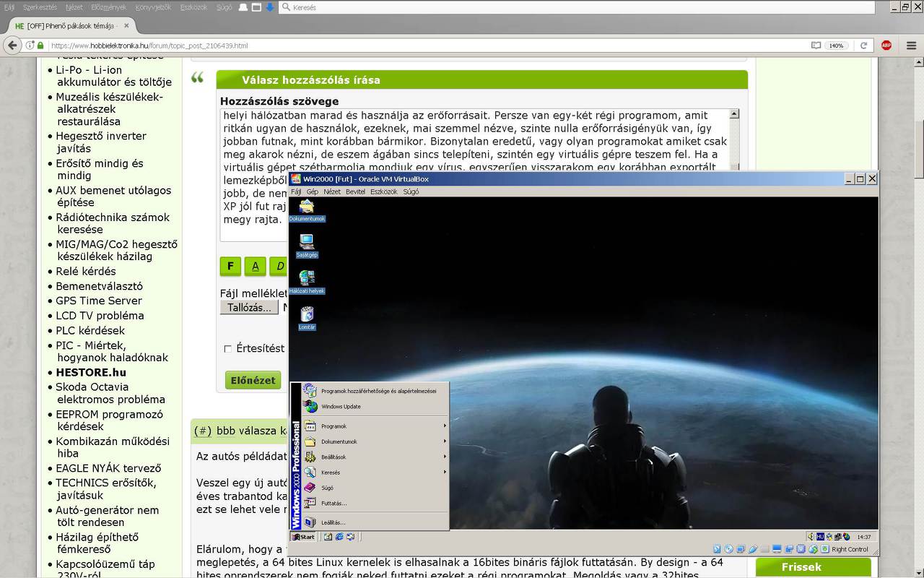This screenshot has width=924, height=578.
Task: Expand the Programok submenu
Action: [375, 426]
